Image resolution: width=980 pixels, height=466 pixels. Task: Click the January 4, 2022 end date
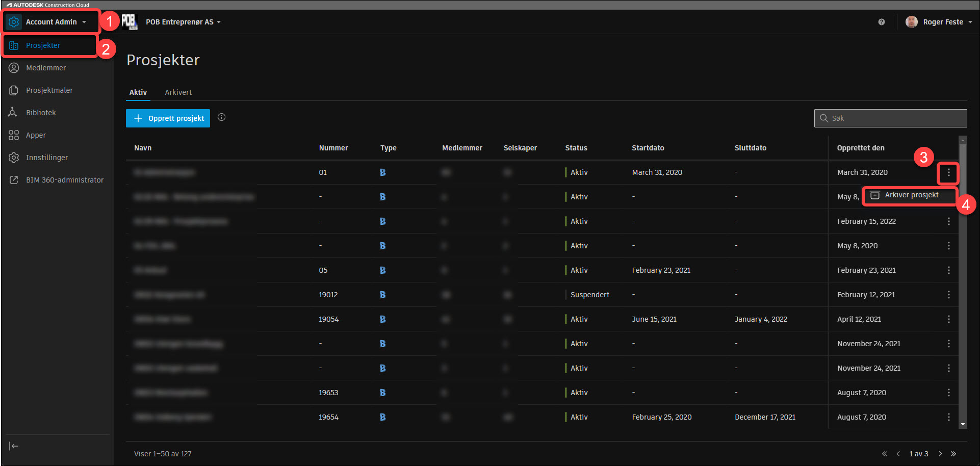(x=761, y=319)
